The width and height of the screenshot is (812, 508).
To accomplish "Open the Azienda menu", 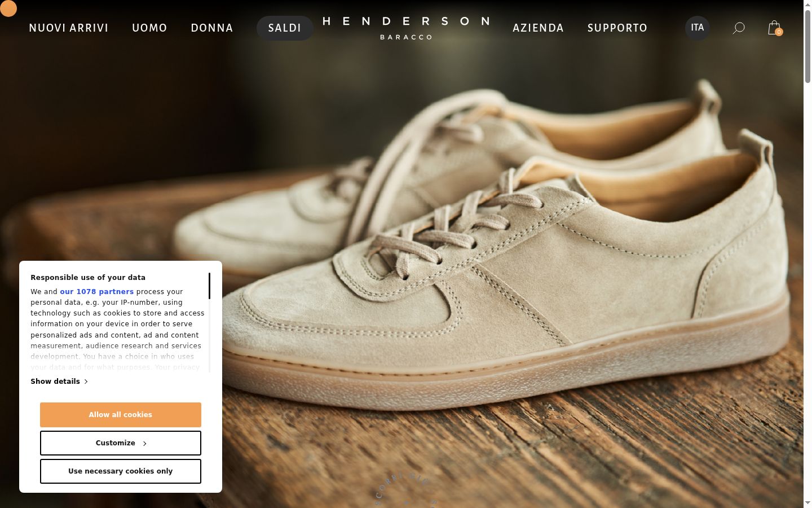I will pyautogui.click(x=538, y=28).
